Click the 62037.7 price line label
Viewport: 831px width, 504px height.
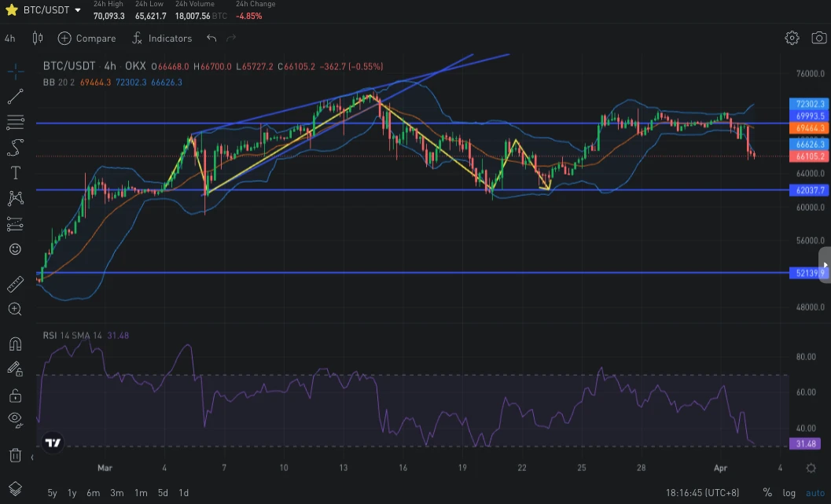[809, 190]
